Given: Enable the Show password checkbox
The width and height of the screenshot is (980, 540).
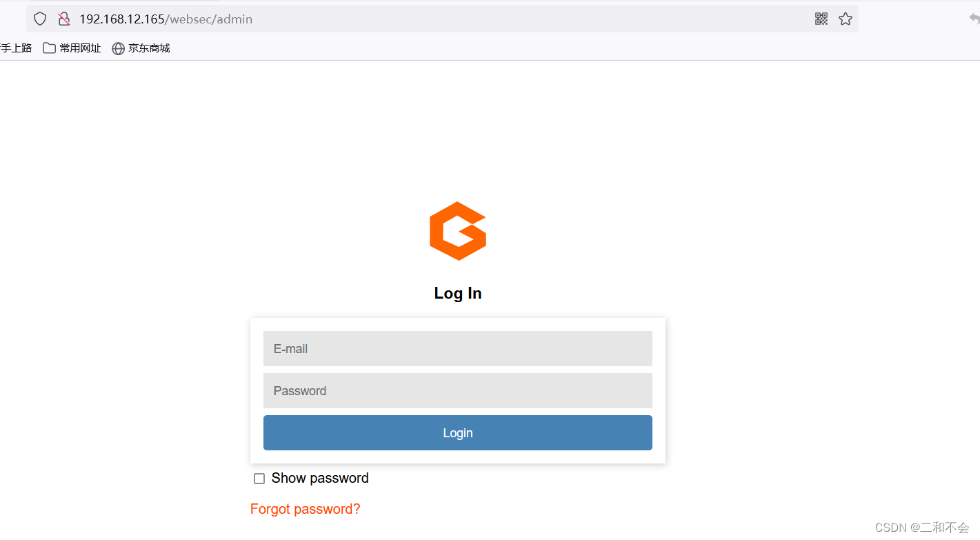Looking at the screenshot, I should [259, 479].
